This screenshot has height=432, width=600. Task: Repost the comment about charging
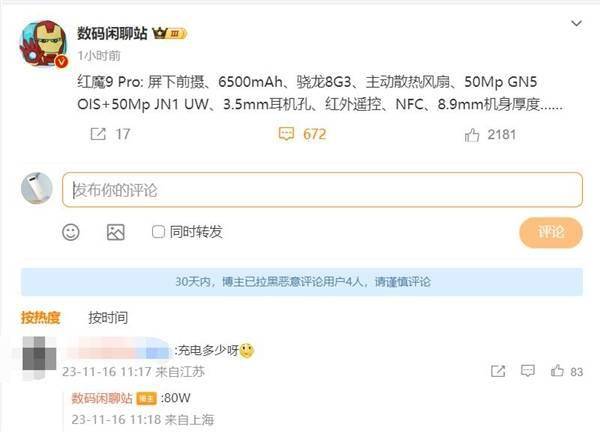coord(498,371)
